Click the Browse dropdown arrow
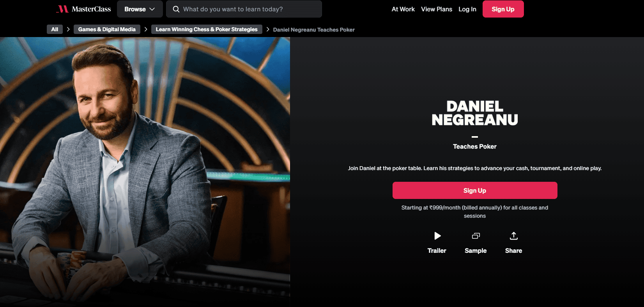 (x=152, y=9)
